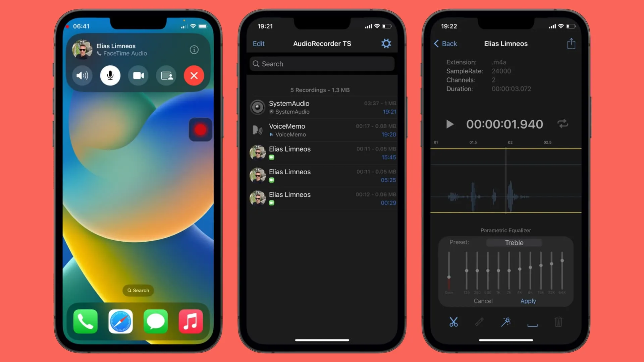The height and width of the screenshot is (362, 644).
Task: Toggle the FaceTime call speaker output
Action: pos(82,75)
